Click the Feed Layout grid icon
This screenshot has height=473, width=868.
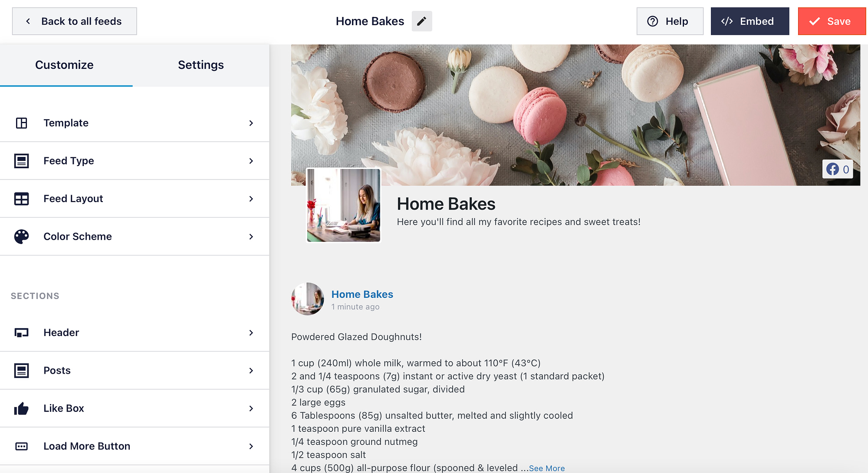(x=21, y=199)
